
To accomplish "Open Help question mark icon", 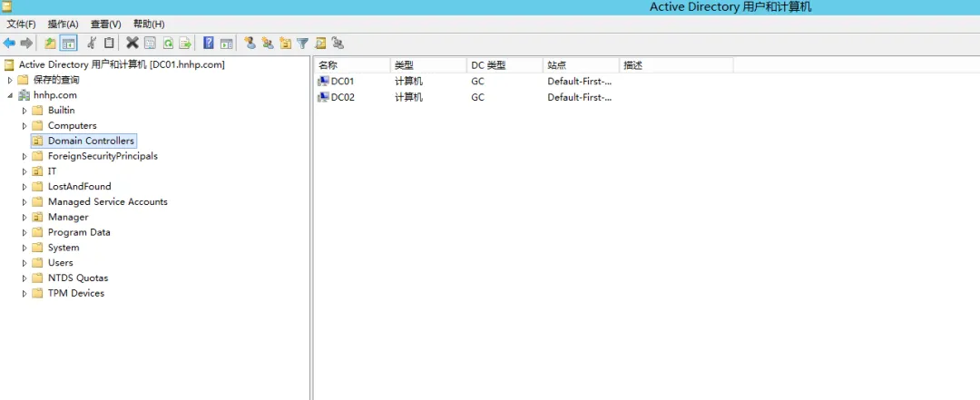I will click(x=209, y=44).
